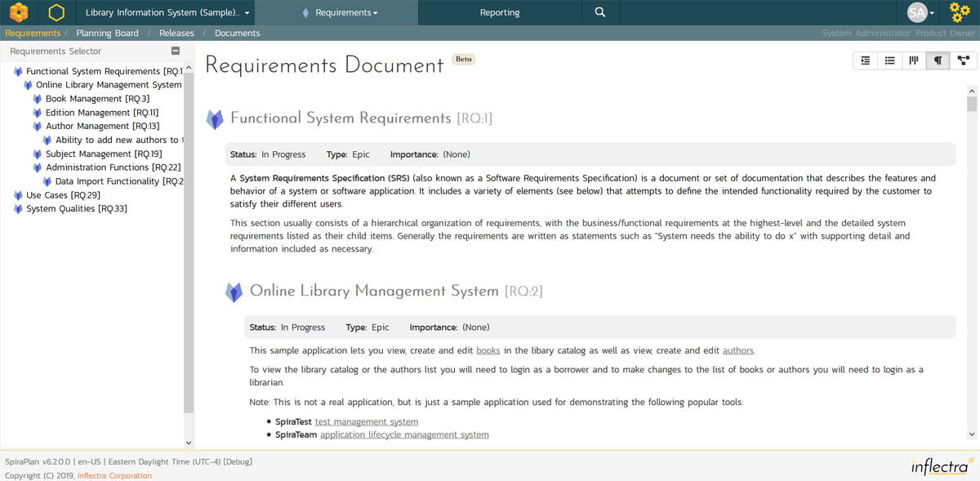
Task: Switch to the flat list view
Action: pos(890,60)
